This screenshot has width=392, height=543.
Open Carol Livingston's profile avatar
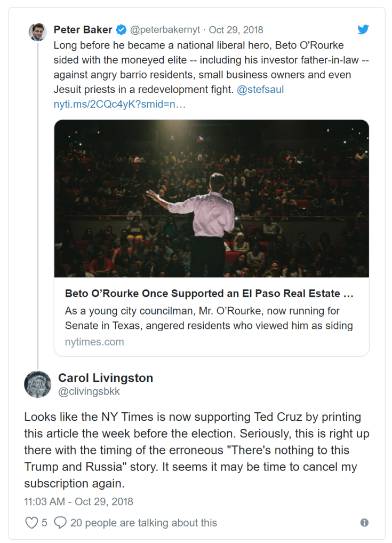coord(37,384)
